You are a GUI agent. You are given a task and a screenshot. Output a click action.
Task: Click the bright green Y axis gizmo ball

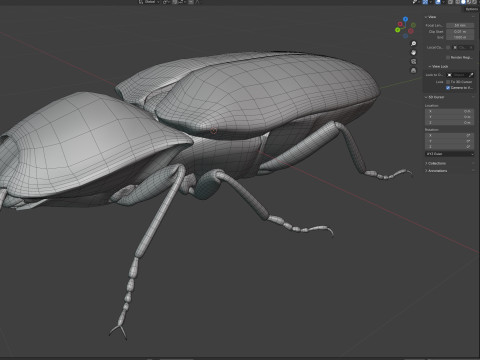point(397,30)
